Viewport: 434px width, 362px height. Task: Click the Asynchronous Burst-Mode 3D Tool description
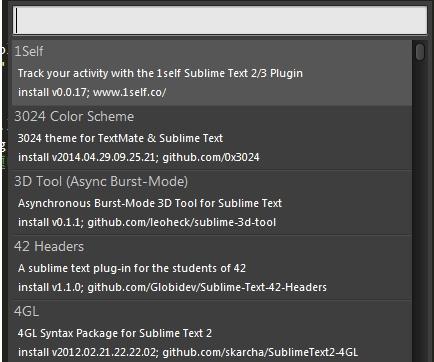click(x=150, y=203)
